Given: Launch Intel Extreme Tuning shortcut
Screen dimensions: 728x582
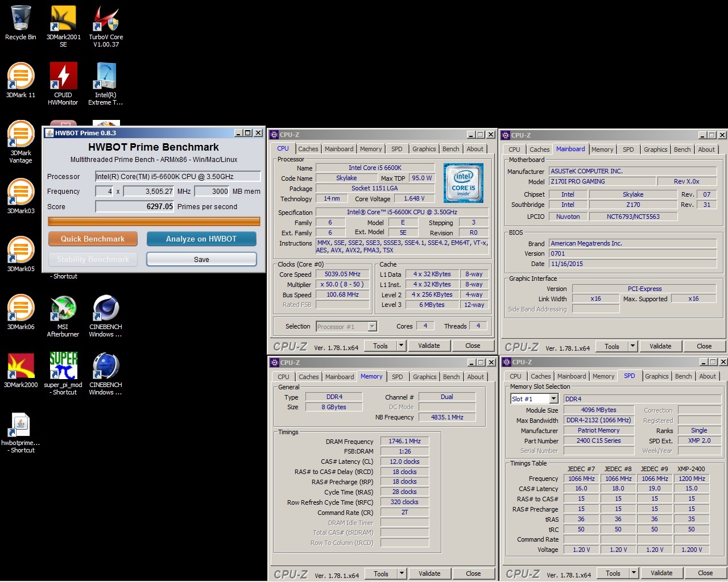Looking at the screenshot, I should [106, 84].
